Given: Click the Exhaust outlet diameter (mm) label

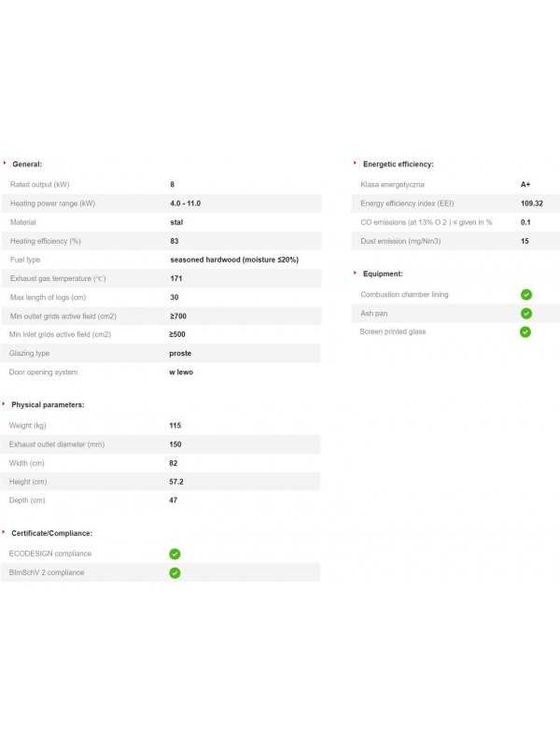Looking at the screenshot, I should click(55, 444).
